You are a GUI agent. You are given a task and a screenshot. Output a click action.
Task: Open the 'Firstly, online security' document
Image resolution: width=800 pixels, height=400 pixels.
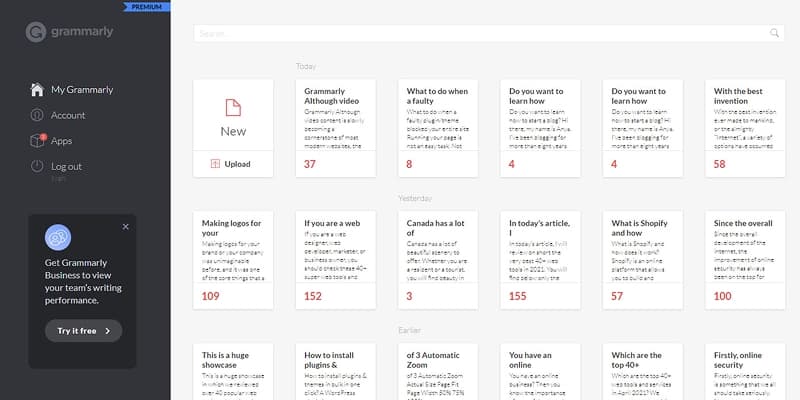click(745, 372)
